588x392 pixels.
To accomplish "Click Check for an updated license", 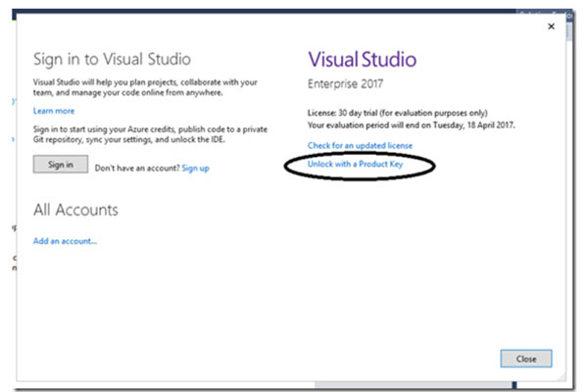I will tap(360, 146).
